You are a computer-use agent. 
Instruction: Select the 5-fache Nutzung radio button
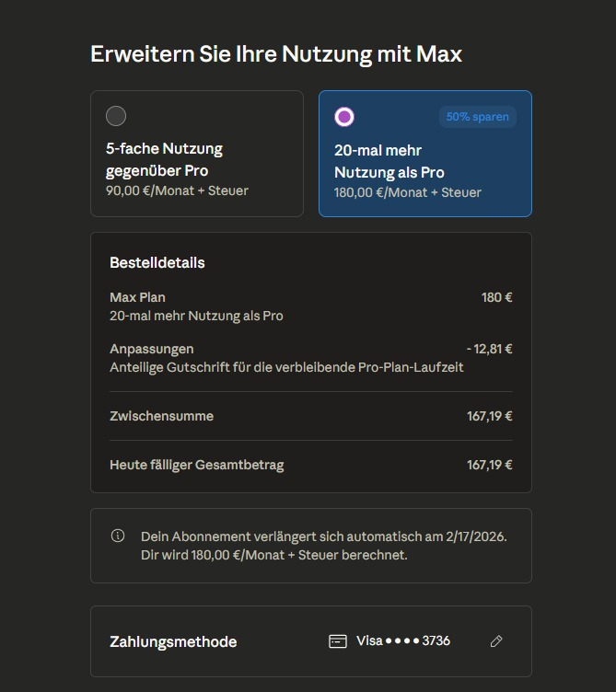point(116,116)
